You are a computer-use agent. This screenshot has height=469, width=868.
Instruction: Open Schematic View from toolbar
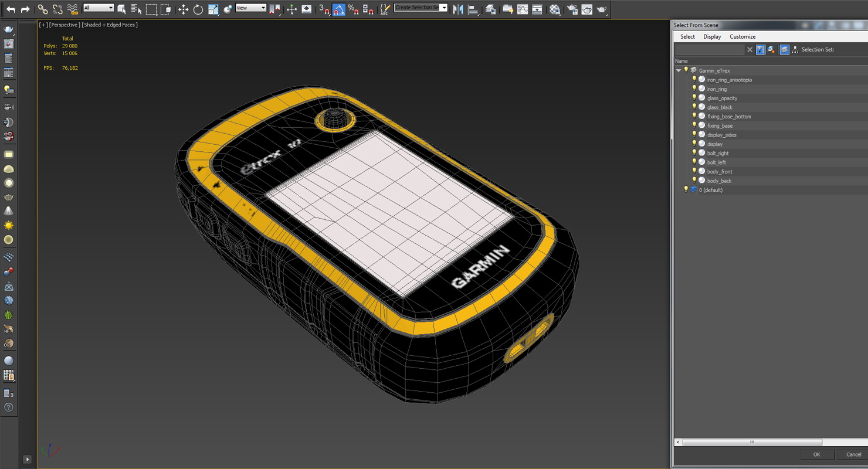(537, 9)
